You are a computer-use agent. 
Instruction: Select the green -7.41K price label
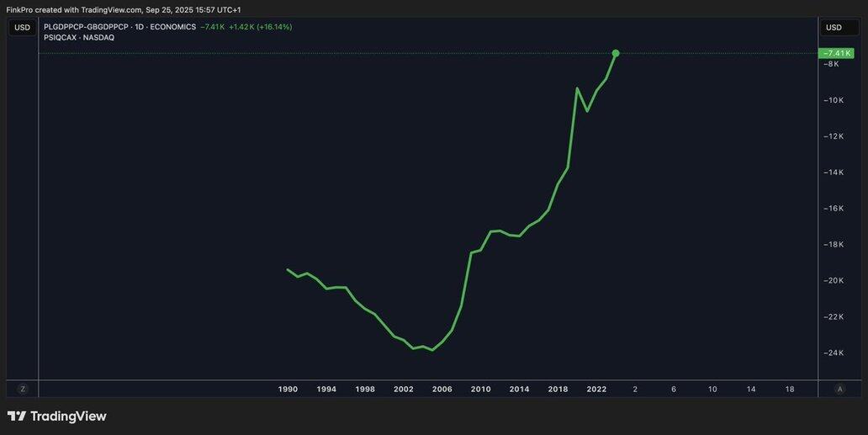835,53
